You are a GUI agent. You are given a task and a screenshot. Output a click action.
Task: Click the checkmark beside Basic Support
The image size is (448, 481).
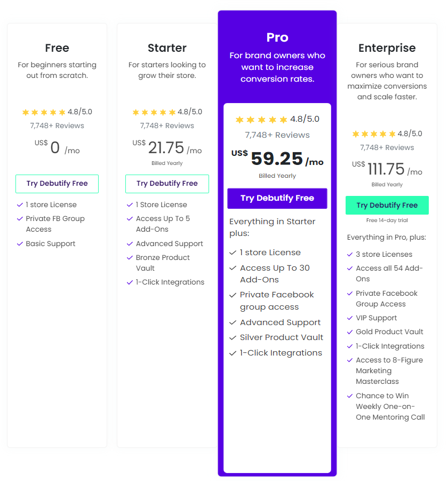click(x=19, y=243)
